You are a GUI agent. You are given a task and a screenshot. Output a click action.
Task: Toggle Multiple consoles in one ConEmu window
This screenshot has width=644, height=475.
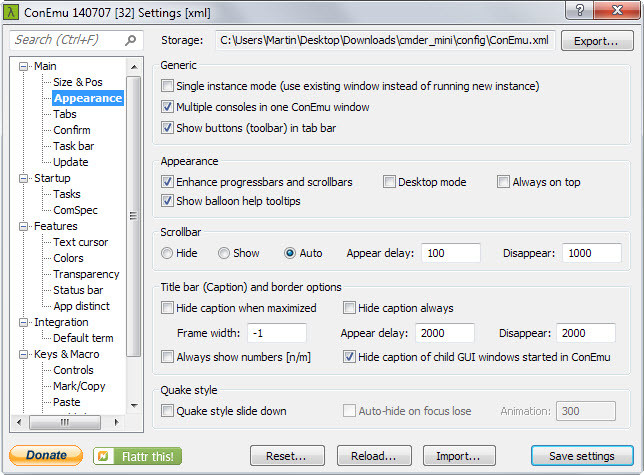pos(167,107)
